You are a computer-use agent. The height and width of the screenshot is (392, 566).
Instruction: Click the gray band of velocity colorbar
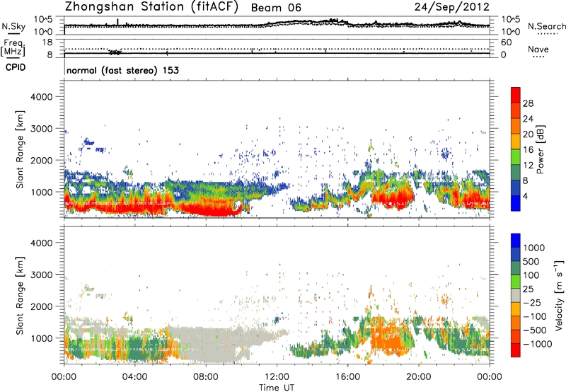[516, 296]
